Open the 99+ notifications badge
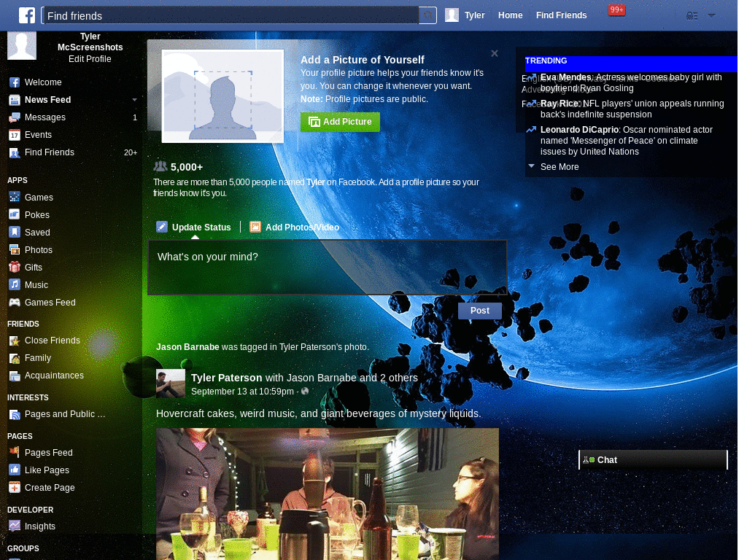Screen dimensions: 747x560 point(616,10)
